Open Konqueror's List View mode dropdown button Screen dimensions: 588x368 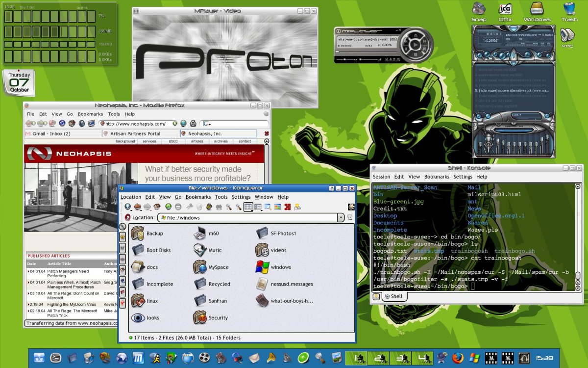point(259,207)
